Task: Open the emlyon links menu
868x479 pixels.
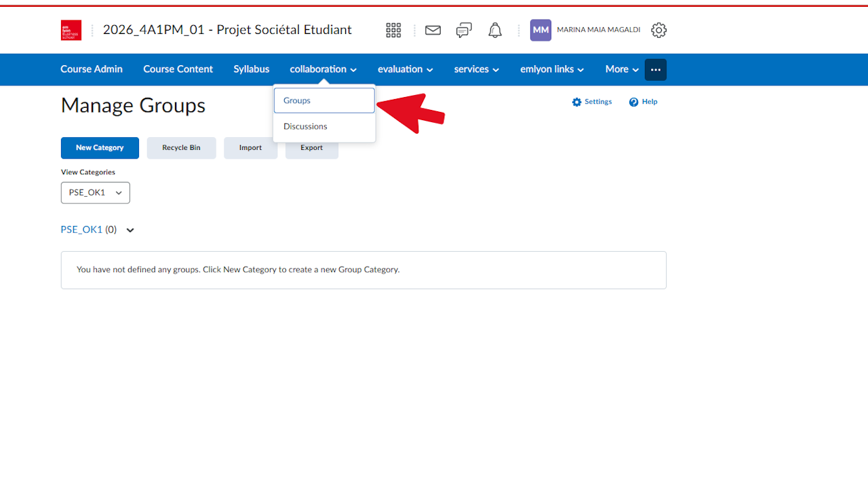Action: pyautogui.click(x=552, y=69)
